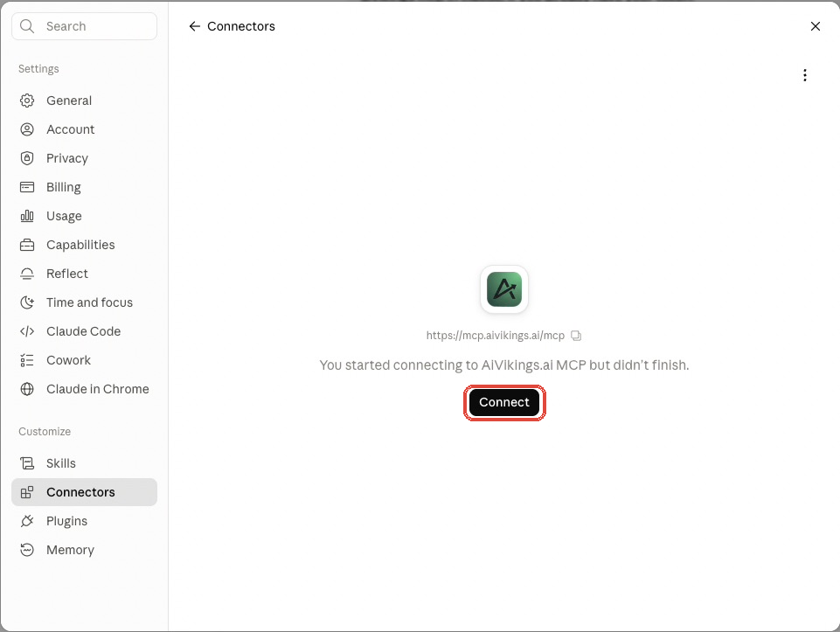This screenshot has width=840, height=632.
Task: Copy the MCP server URL
Action: tap(576, 336)
